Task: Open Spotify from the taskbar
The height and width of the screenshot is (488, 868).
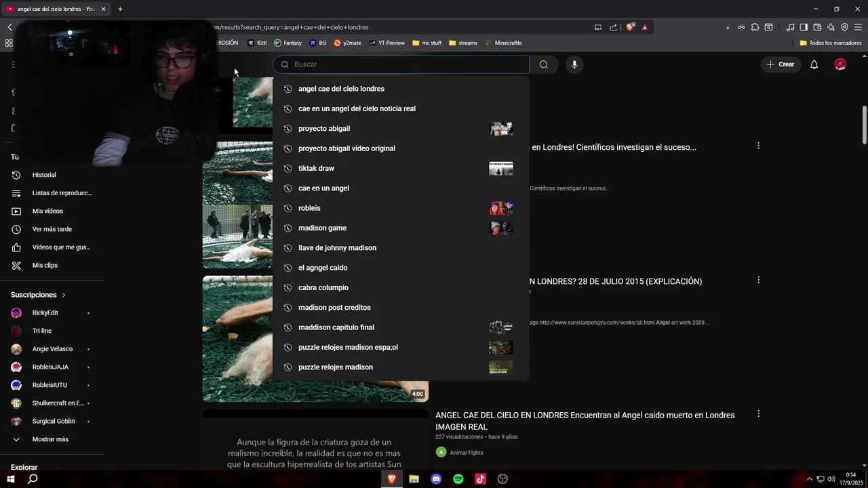Action: [458, 479]
